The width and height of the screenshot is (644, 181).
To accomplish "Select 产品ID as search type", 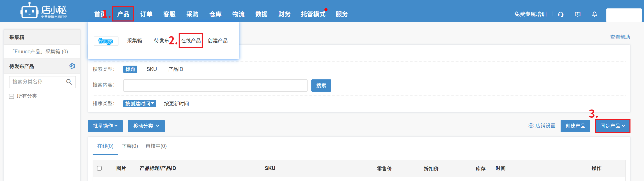I will click(176, 69).
